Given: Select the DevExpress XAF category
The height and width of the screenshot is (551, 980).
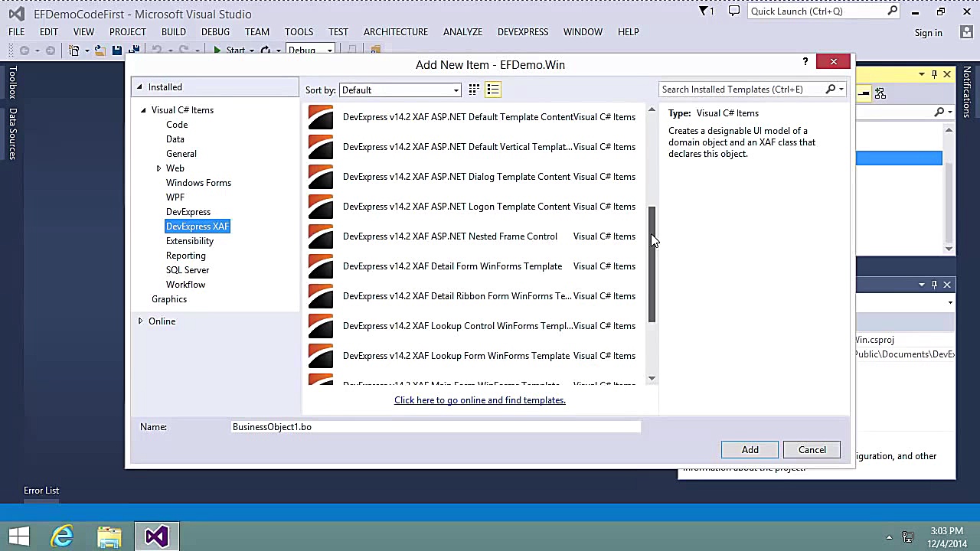Looking at the screenshot, I should coord(197,226).
